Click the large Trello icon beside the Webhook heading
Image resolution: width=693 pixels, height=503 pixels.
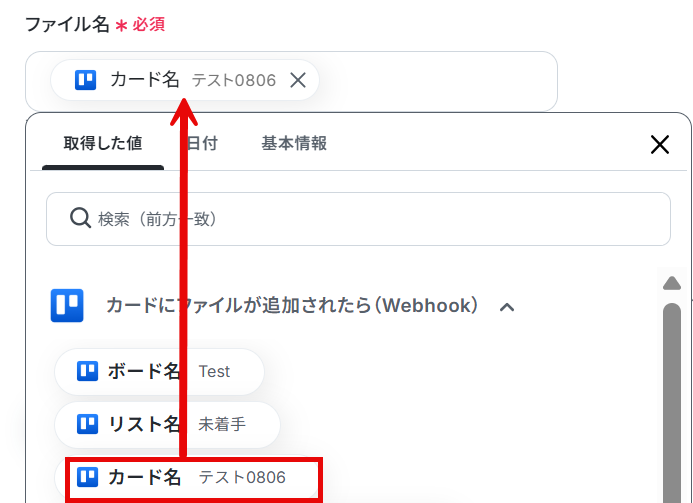coord(67,305)
